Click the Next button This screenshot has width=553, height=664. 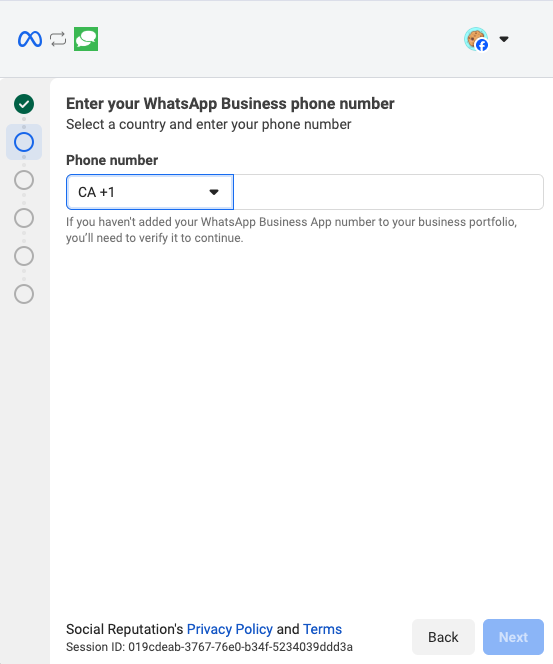pyautogui.click(x=513, y=637)
